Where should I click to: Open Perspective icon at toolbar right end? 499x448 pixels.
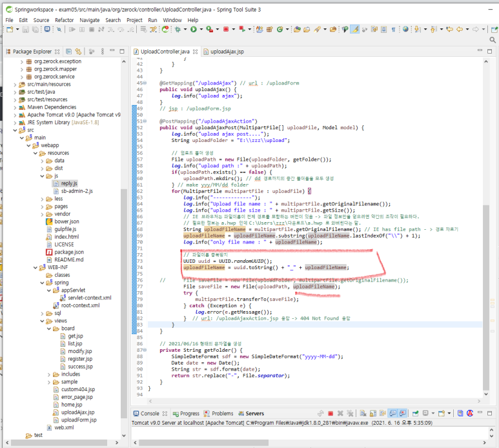tap(494, 29)
